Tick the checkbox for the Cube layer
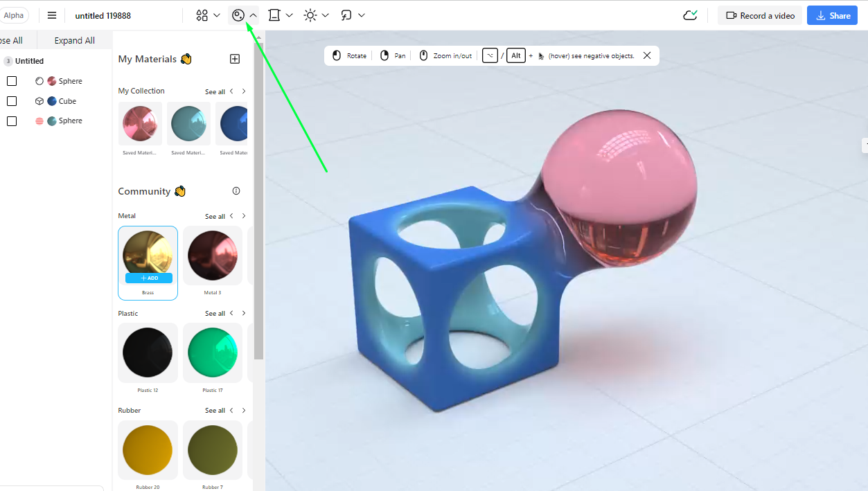Viewport: 868px width, 491px height. [12, 101]
